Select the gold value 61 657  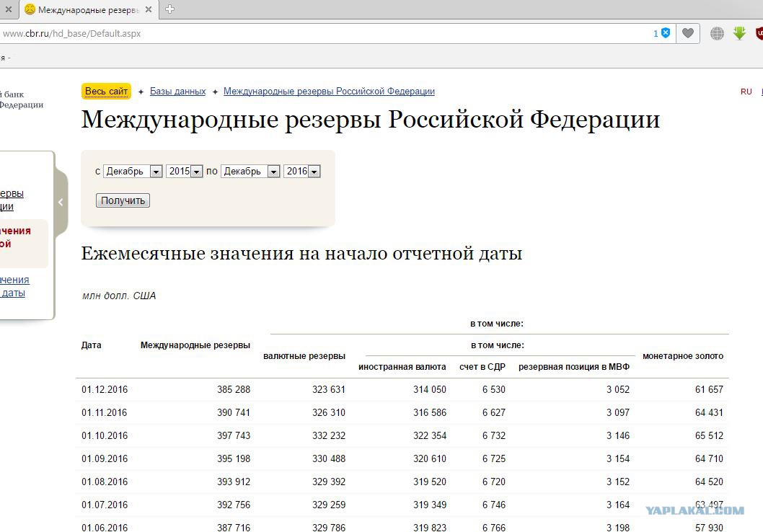point(709,389)
